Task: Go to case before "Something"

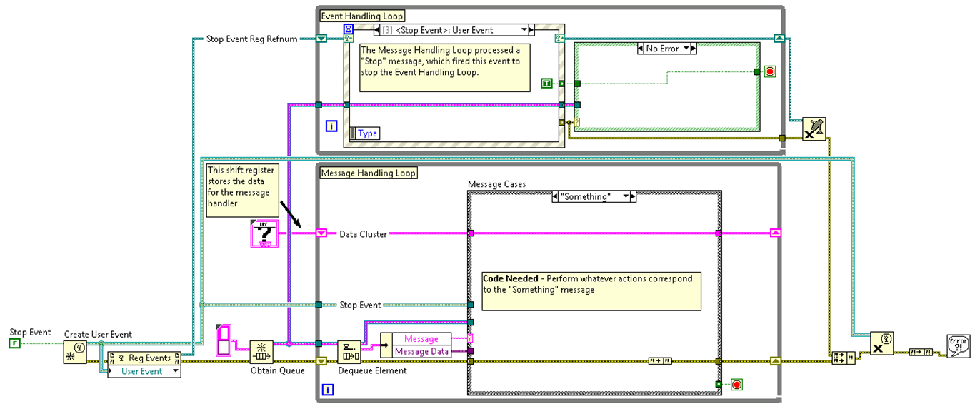Action: tap(556, 196)
